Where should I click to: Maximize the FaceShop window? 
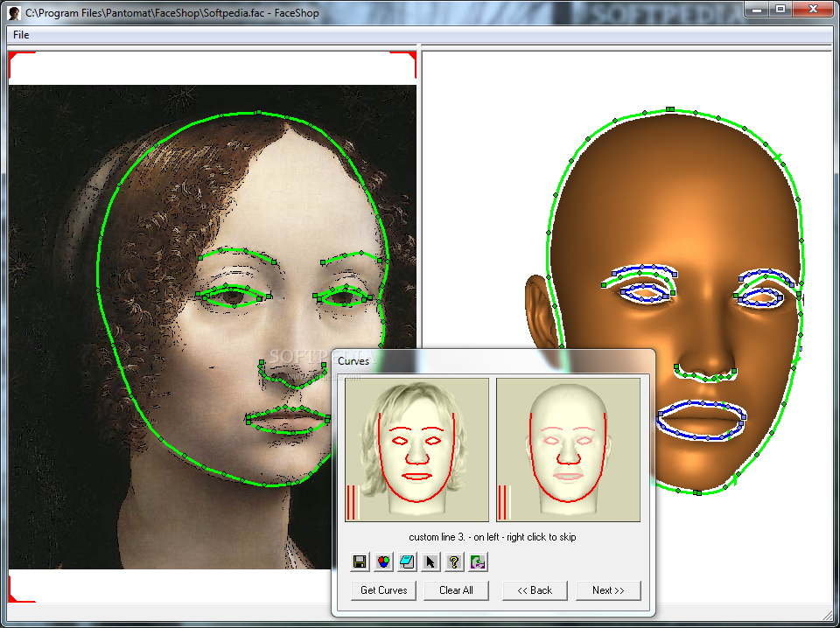point(780,9)
